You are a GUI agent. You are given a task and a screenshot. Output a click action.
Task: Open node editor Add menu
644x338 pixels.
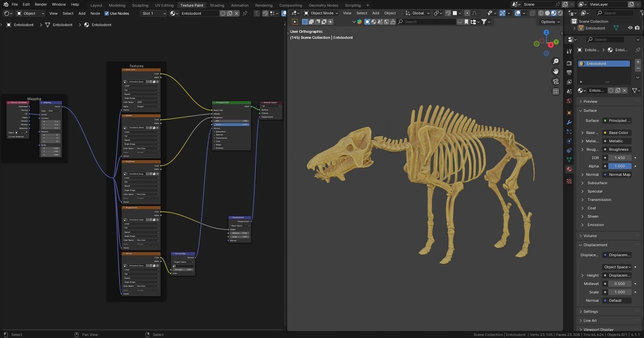82,13
